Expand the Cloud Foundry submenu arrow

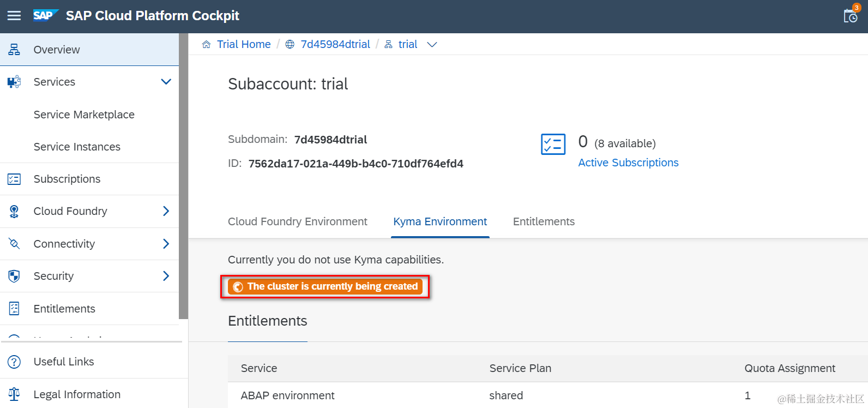coord(166,211)
